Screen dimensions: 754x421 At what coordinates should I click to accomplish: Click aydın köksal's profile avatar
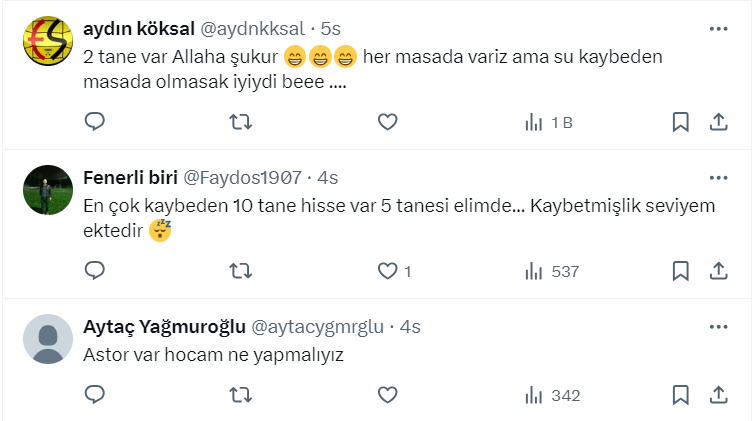pyautogui.click(x=48, y=42)
